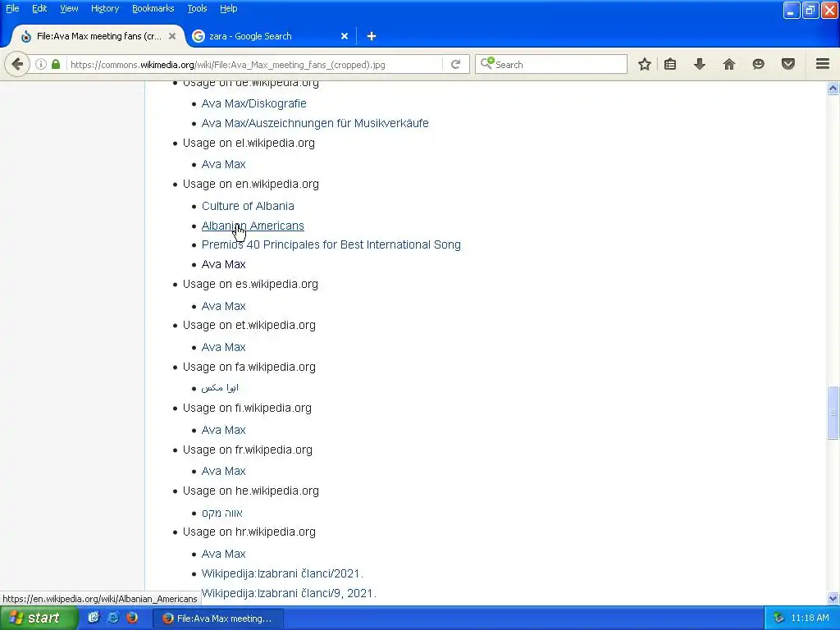Open the Tools menu

pyautogui.click(x=197, y=8)
